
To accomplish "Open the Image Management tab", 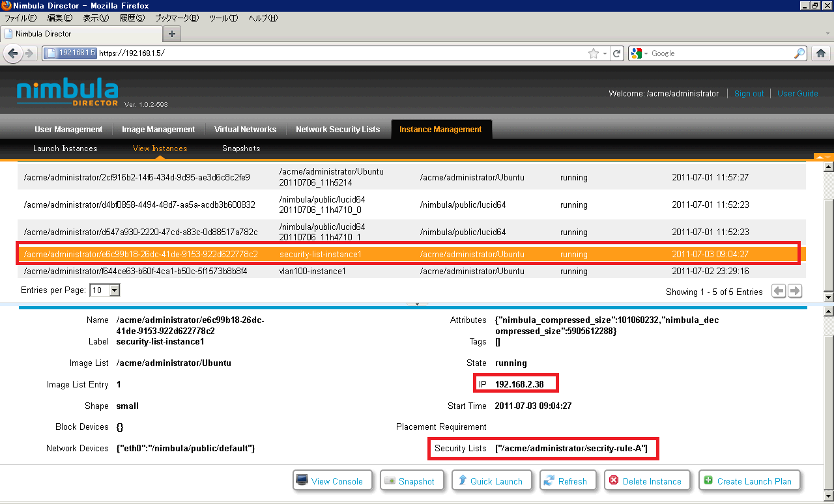I will [158, 130].
